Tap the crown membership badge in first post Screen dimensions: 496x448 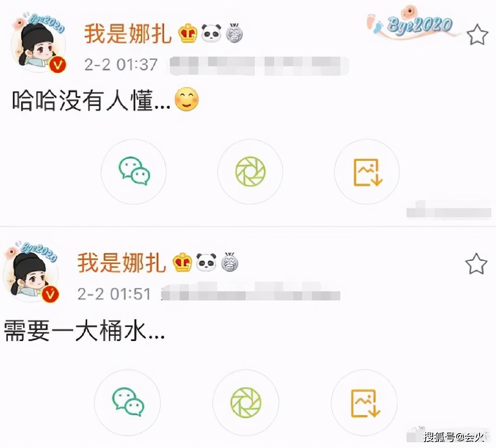(x=188, y=33)
